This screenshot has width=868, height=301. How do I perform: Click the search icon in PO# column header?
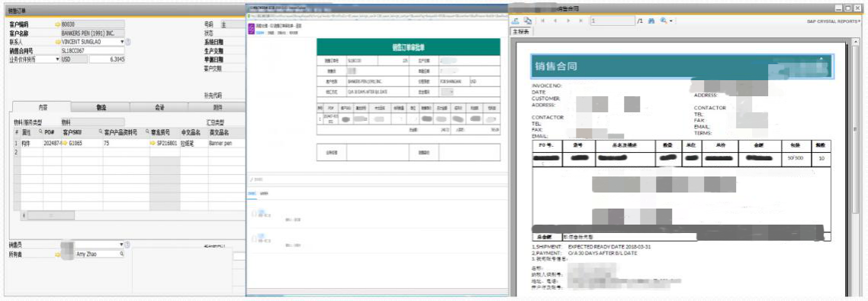(x=40, y=132)
